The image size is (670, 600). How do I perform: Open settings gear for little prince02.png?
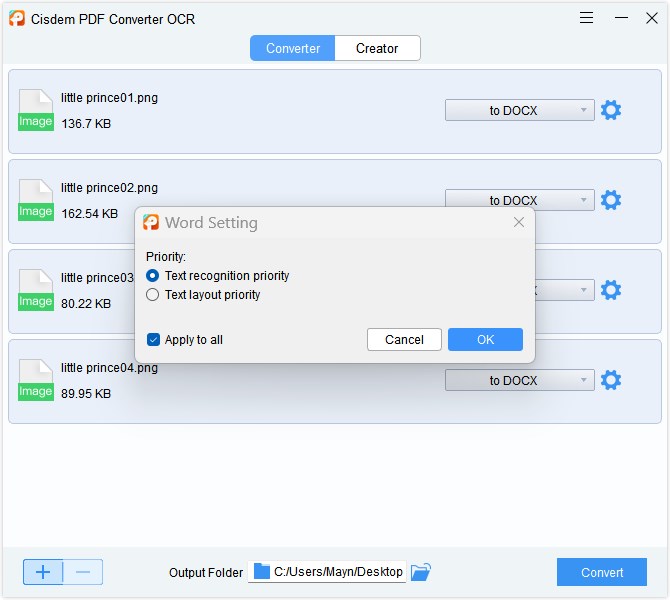click(x=611, y=200)
